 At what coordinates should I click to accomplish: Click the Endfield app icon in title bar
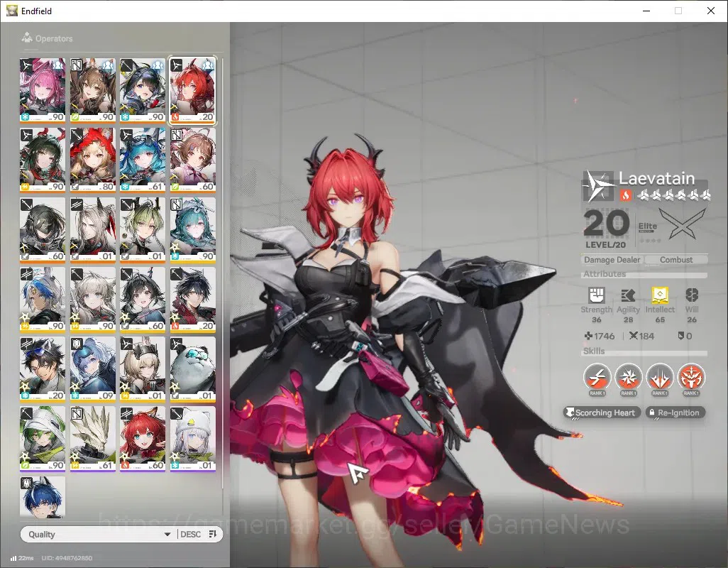point(11,11)
